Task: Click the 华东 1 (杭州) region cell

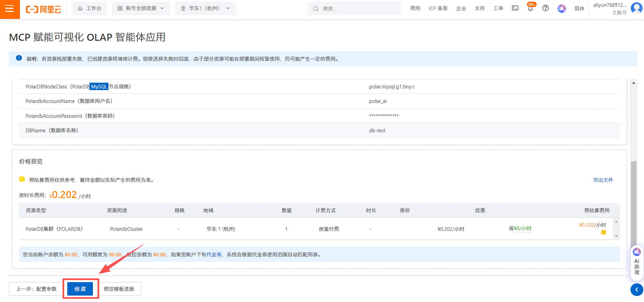Action: 221,229
